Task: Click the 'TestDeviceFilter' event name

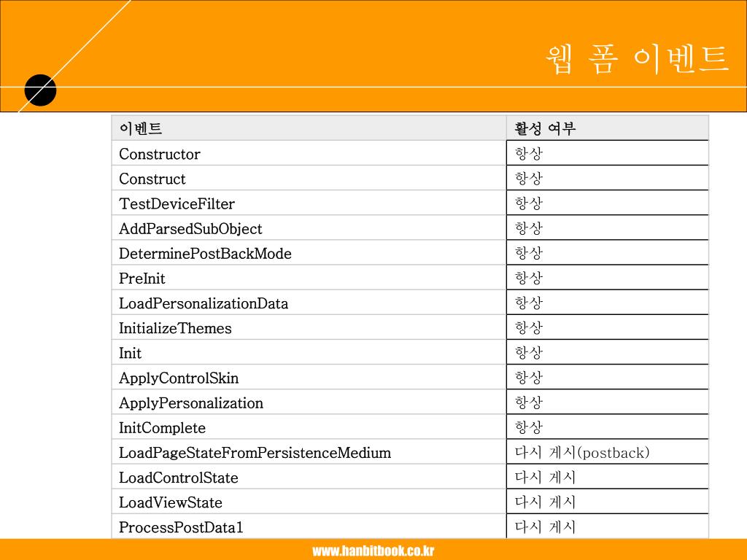Action: (x=177, y=204)
